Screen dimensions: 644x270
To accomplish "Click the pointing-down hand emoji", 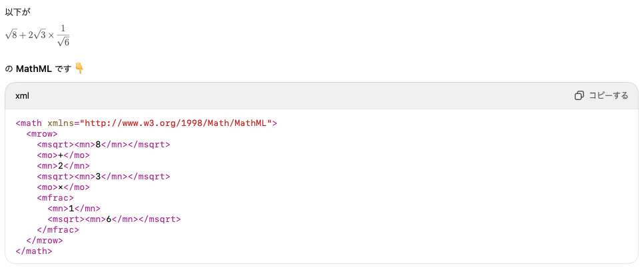I will click(x=79, y=68).
